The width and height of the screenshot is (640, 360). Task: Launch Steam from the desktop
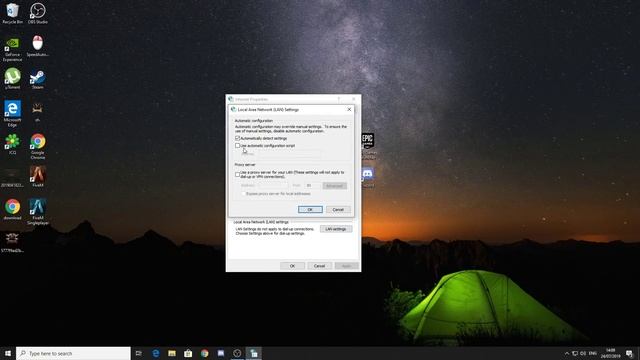[38, 77]
